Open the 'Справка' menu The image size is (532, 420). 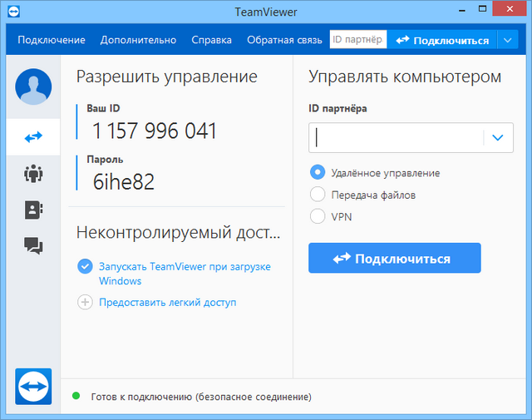tap(211, 40)
